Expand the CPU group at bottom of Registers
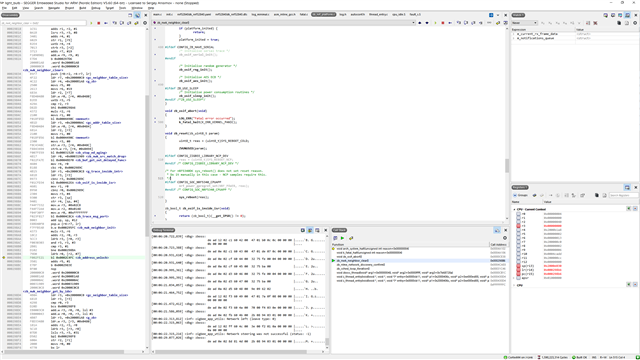640x360 pixels. coord(514,285)
